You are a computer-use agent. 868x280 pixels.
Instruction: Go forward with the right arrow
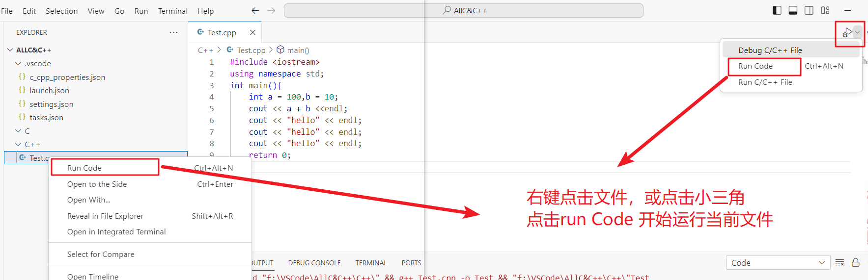271,10
